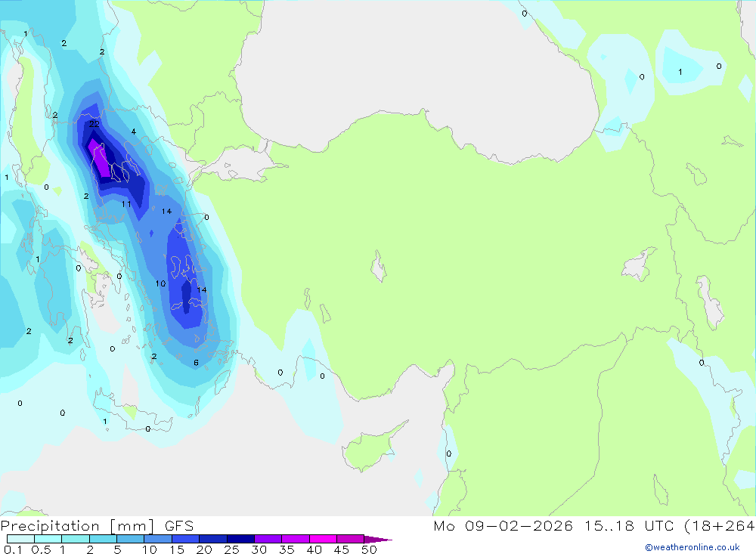Select the 1–2 mm legend color swatch
The image size is (756, 554).
pyautogui.click(x=76, y=539)
